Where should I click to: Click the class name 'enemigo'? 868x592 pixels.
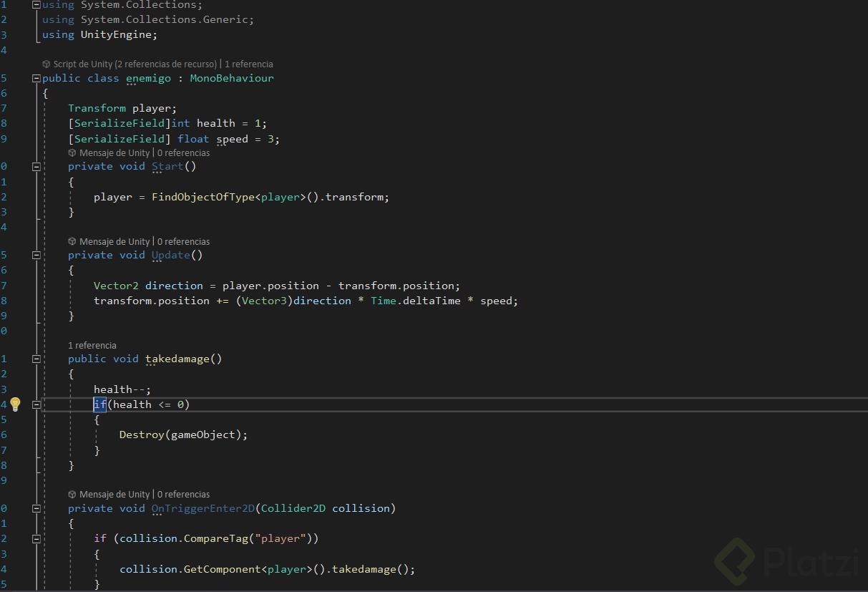[148, 78]
